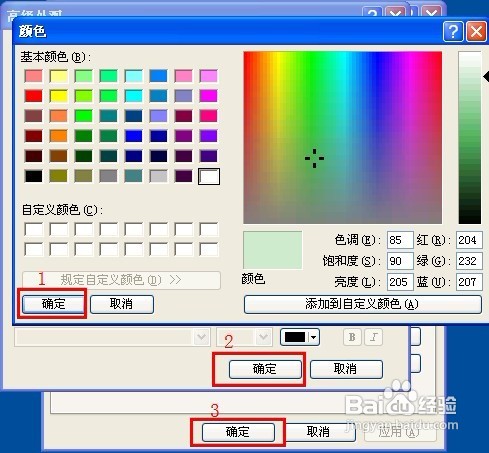The width and height of the screenshot is (489, 453).
Task: Select the brown swatch in fifth row
Action: click(59, 156)
